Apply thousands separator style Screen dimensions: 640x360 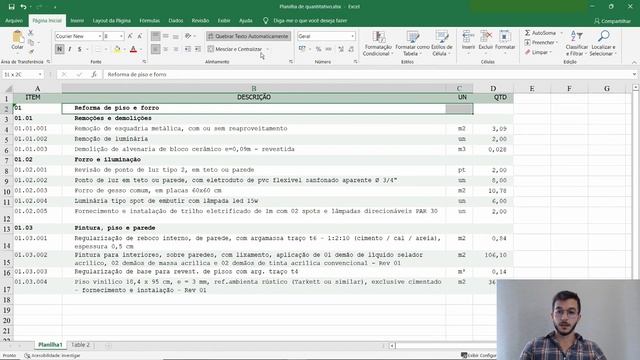[x=329, y=49]
